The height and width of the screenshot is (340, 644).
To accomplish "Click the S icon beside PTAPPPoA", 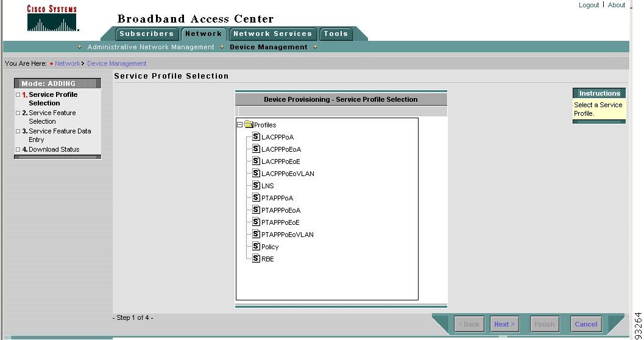I will [x=256, y=197].
